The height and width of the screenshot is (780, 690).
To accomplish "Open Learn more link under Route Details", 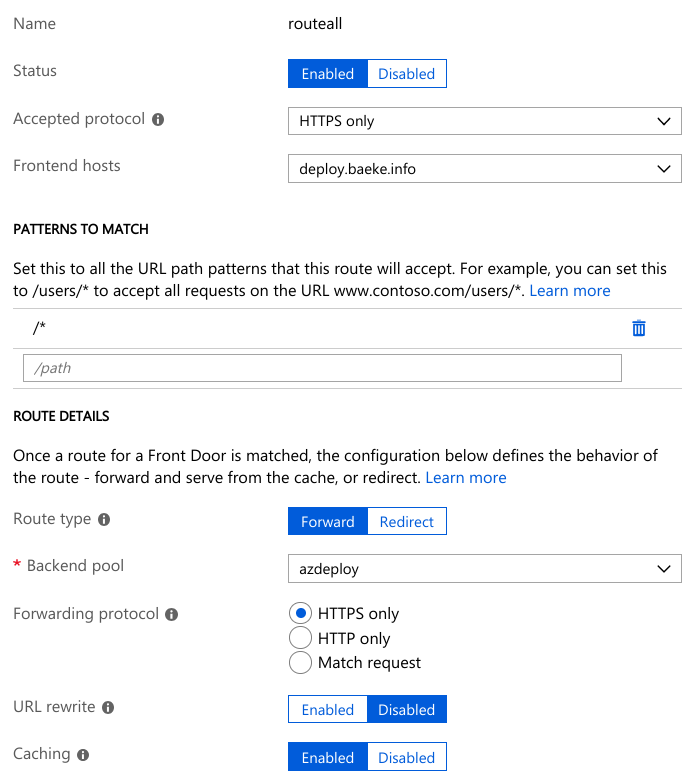I will (x=466, y=478).
